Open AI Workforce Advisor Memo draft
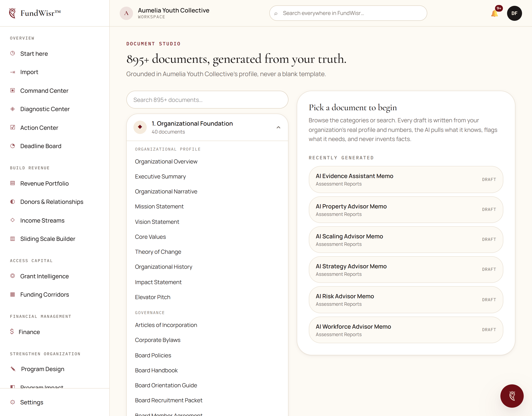This screenshot has height=416, width=532. pyautogui.click(x=406, y=330)
